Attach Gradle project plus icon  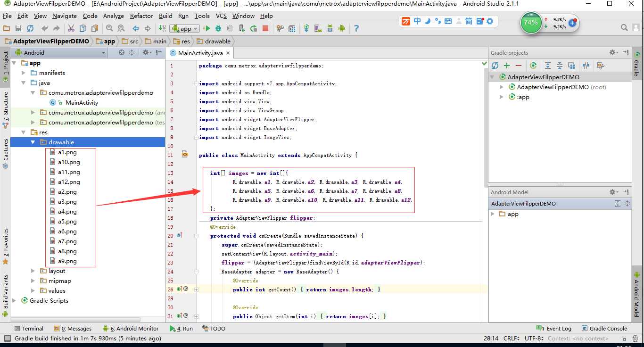click(x=507, y=66)
